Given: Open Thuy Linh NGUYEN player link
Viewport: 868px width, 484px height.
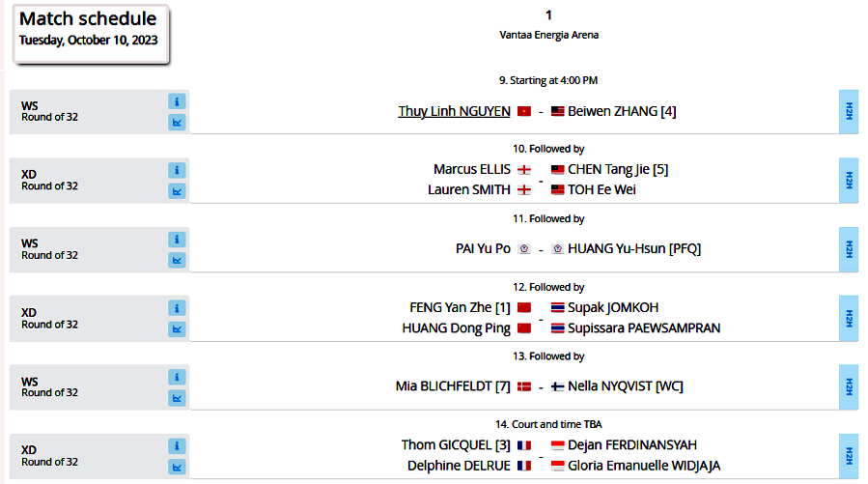Looking at the screenshot, I should click(454, 111).
